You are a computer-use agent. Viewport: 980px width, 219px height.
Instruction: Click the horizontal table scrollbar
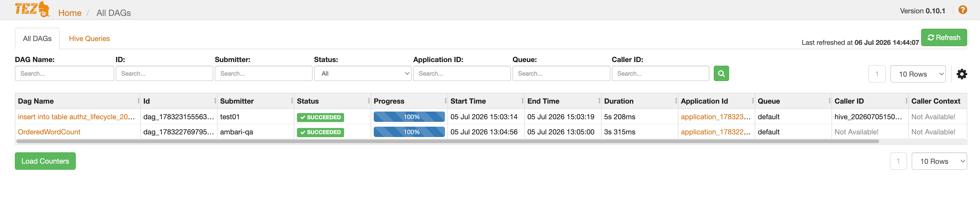click(x=448, y=141)
